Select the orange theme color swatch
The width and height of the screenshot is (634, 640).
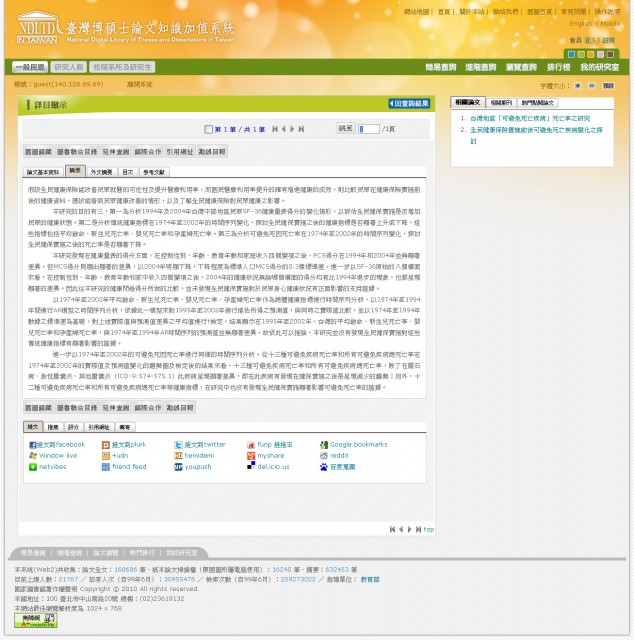coord(591,54)
